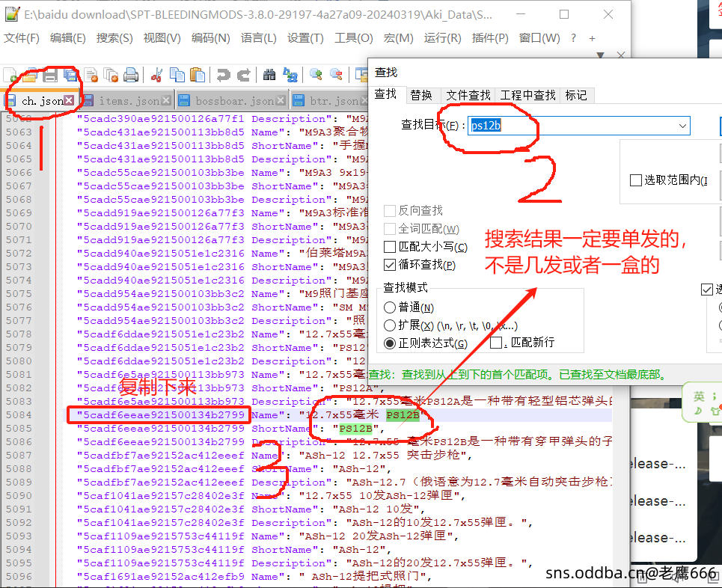Open the 搜索(S) menu
722x588 pixels.
[x=114, y=38]
